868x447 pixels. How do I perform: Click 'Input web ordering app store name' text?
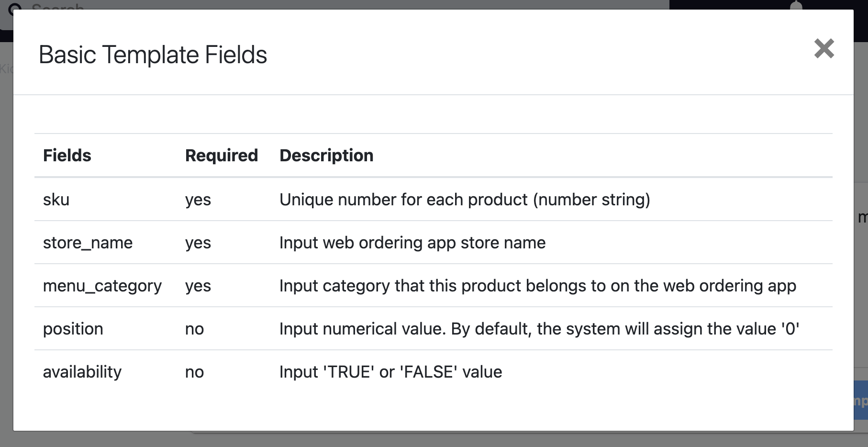tap(412, 243)
